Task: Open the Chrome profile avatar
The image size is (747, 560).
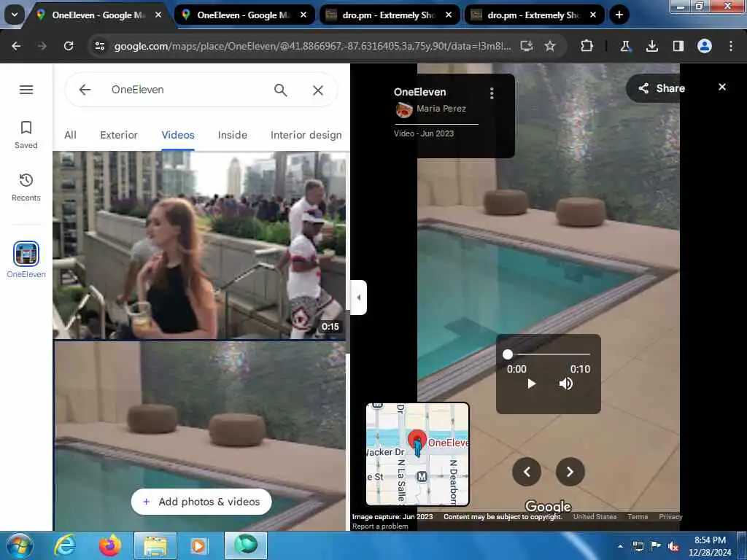Action: tap(705, 46)
